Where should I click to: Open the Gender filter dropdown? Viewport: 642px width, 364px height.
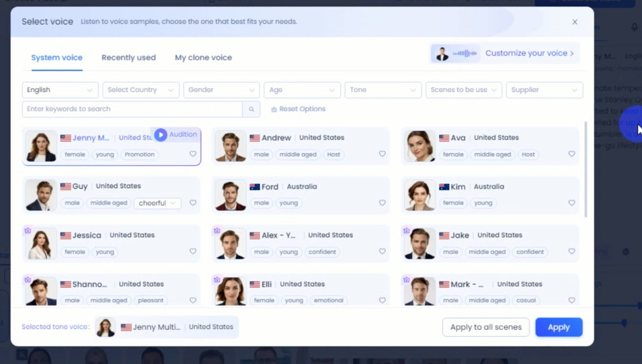(221, 90)
